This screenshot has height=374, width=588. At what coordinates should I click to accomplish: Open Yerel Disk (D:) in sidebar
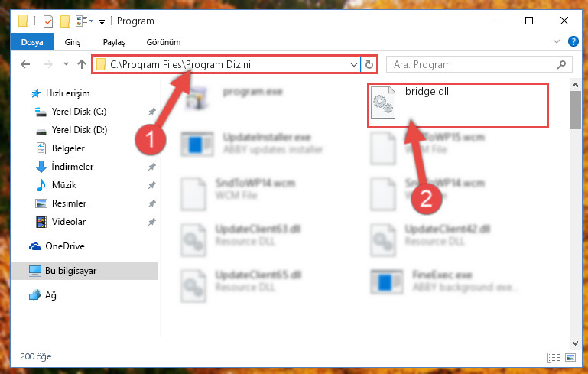pyautogui.click(x=79, y=130)
